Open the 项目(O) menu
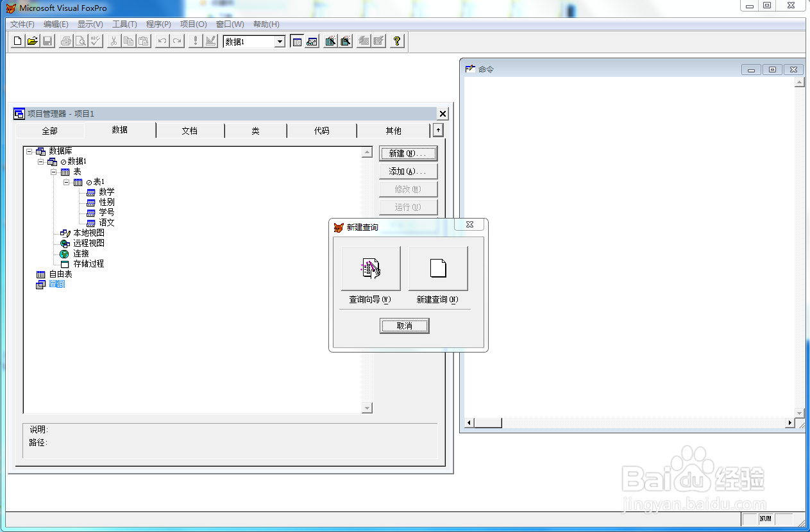 click(193, 24)
